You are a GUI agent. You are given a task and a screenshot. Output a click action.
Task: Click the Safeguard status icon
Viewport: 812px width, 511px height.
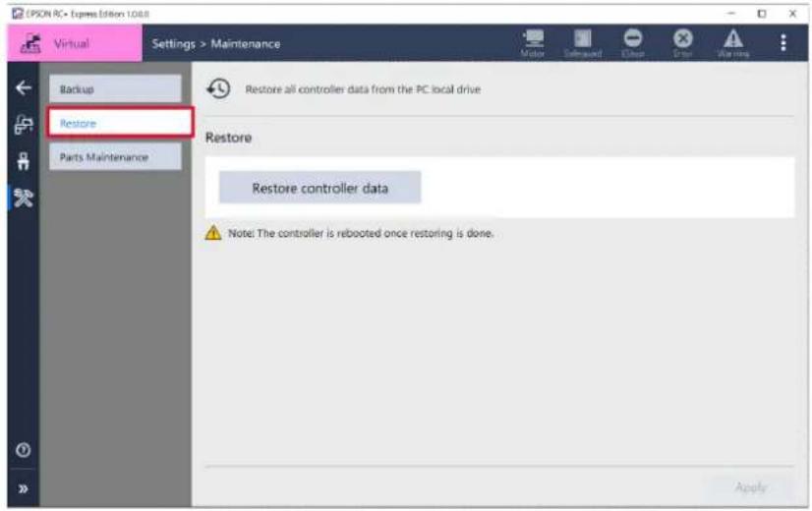(583, 43)
